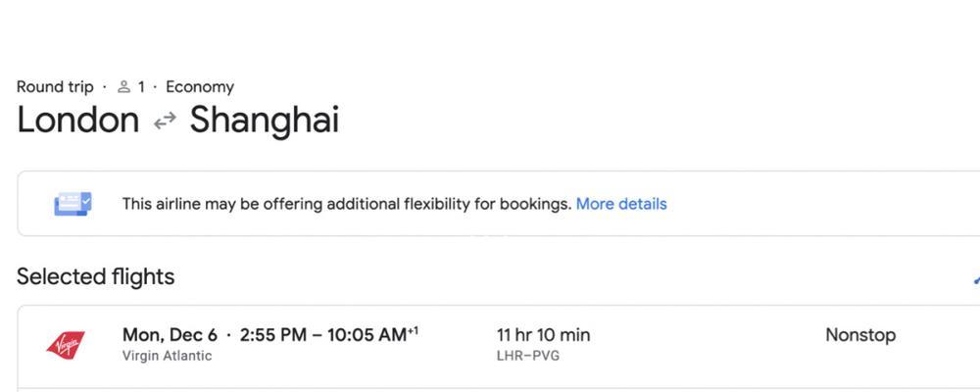Click the Selected flights heading
Screen dimensions: 980x392
[96, 277]
